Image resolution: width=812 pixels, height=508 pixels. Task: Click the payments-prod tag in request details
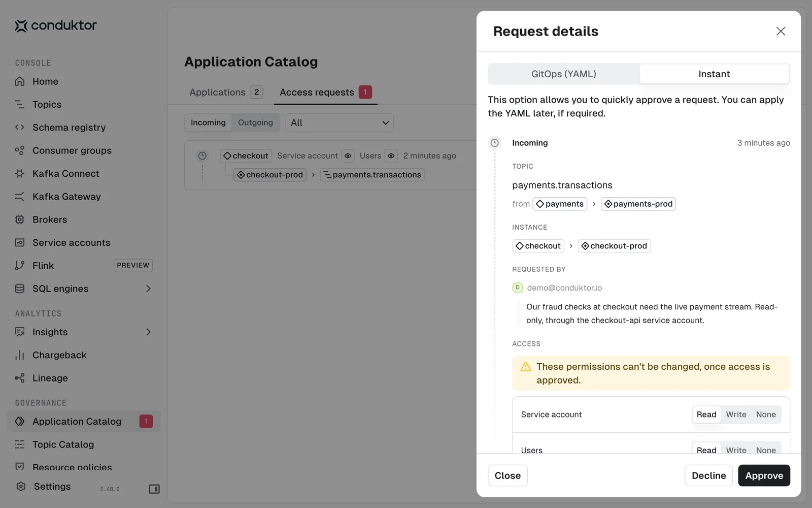coord(638,204)
